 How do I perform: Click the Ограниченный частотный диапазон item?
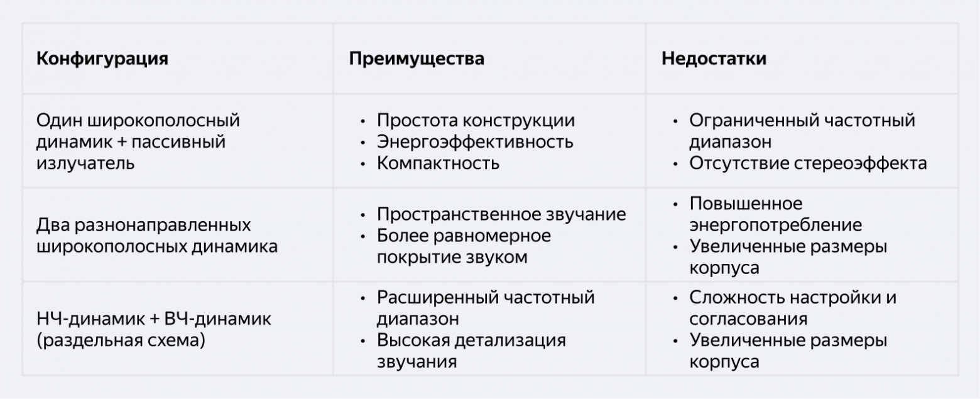[802, 131]
